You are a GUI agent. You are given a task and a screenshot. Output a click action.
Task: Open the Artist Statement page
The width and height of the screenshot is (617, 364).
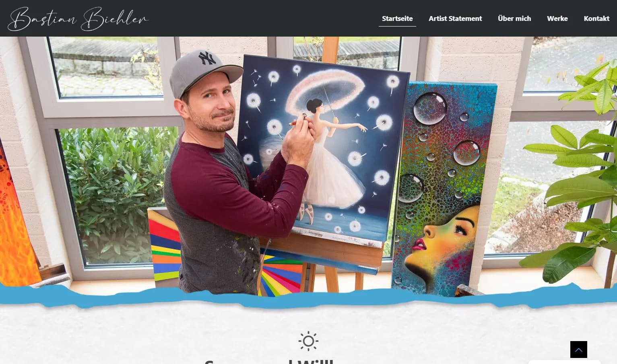[x=455, y=19]
